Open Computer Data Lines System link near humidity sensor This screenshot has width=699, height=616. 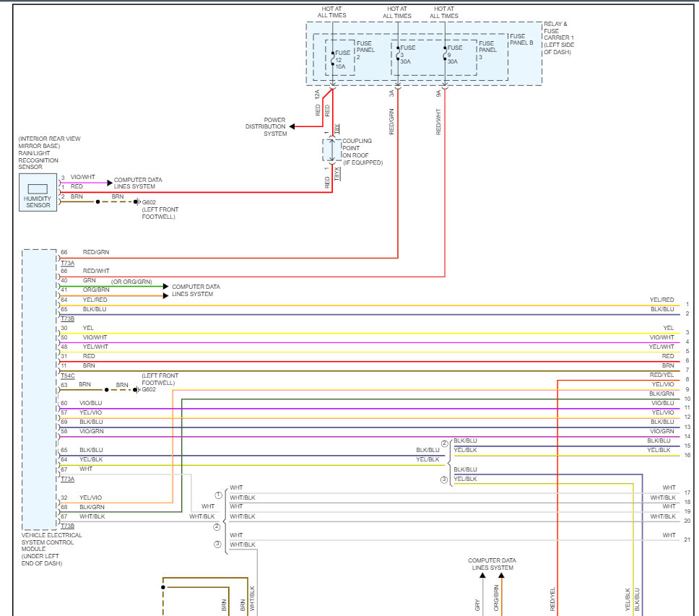point(138,183)
